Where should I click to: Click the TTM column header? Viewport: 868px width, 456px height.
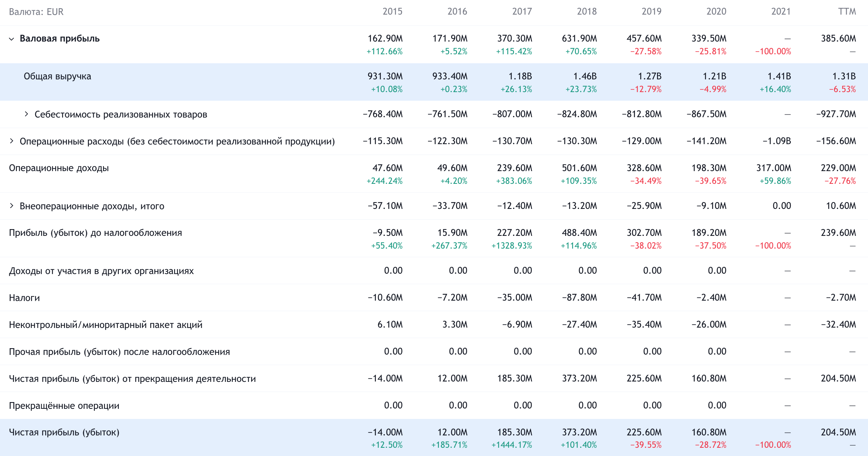click(847, 12)
